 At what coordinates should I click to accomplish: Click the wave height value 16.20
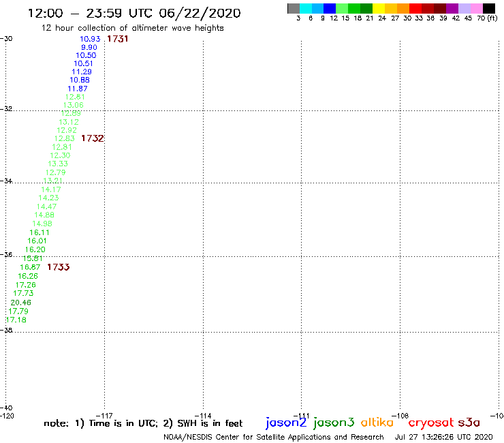point(35,249)
